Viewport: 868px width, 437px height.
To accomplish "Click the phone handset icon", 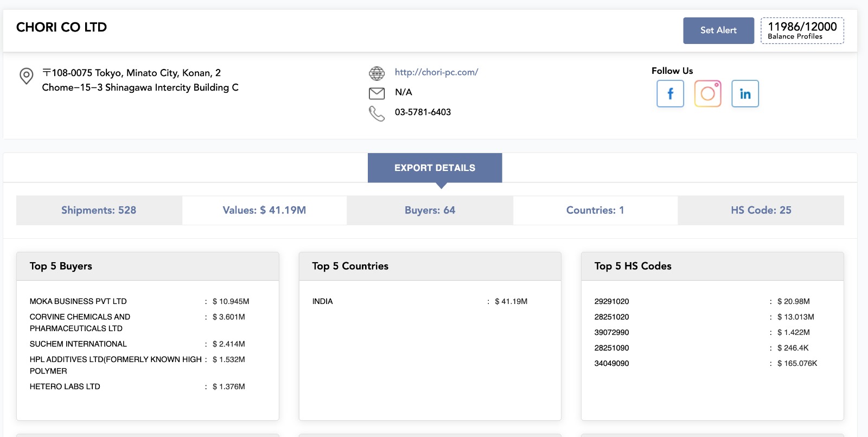I will [376, 113].
